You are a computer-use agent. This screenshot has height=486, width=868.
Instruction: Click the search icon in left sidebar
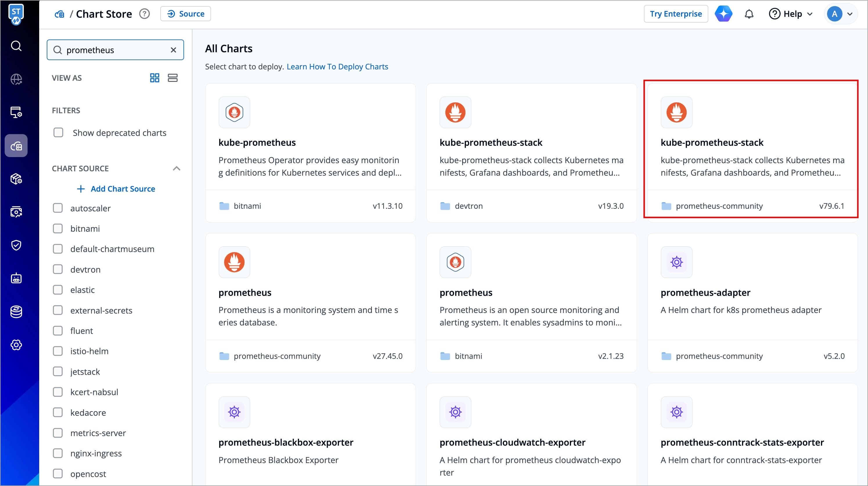pyautogui.click(x=16, y=46)
